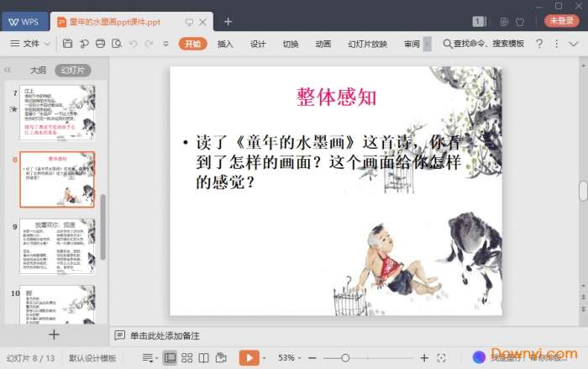Select slide 8 thumbnail
This screenshot has width=588, height=369.
(x=57, y=179)
